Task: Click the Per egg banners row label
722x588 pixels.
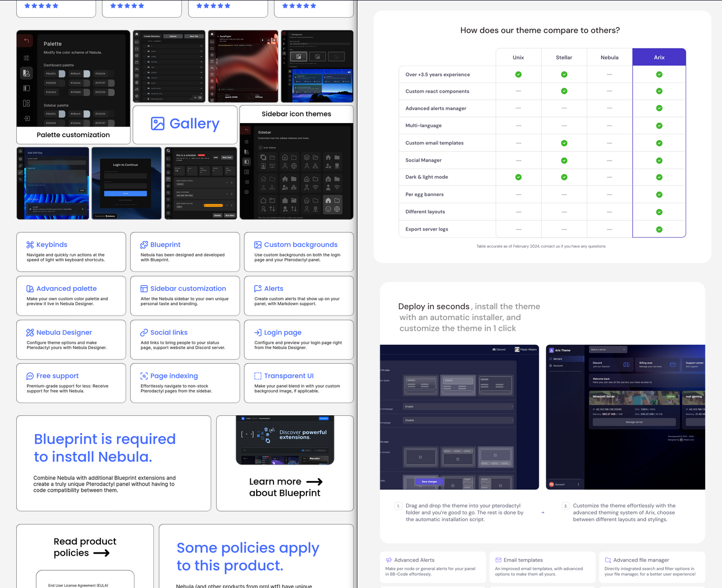Action: pyautogui.click(x=424, y=194)
